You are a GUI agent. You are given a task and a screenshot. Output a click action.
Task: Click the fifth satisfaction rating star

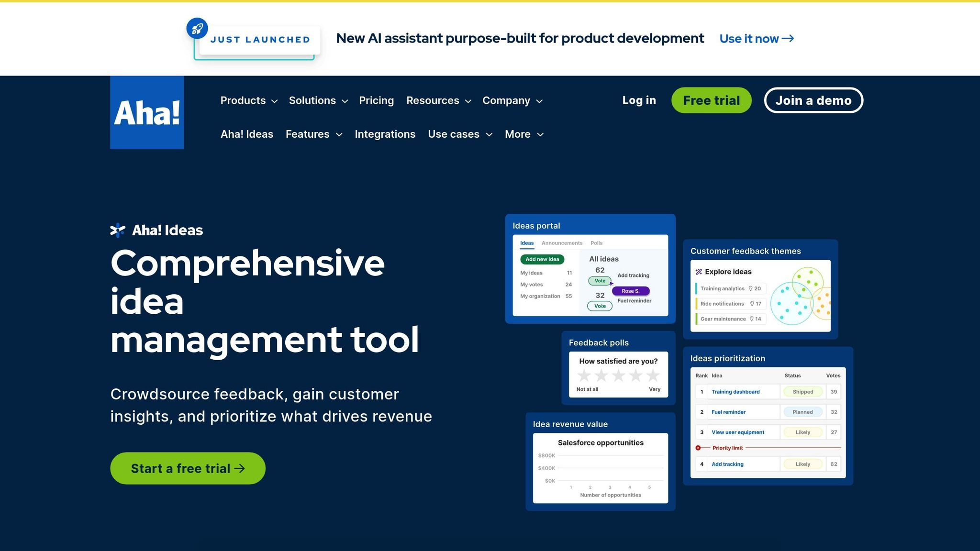tap(653, 376)
